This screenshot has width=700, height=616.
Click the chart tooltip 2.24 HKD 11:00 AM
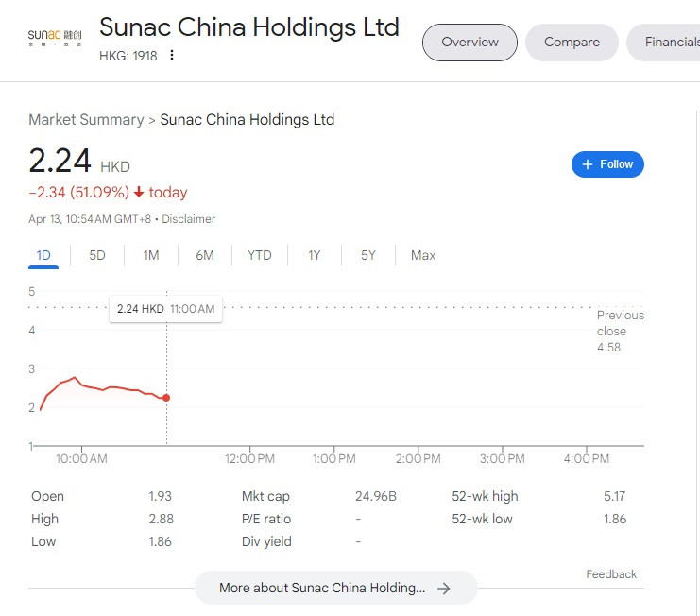[x=165, y=309]
